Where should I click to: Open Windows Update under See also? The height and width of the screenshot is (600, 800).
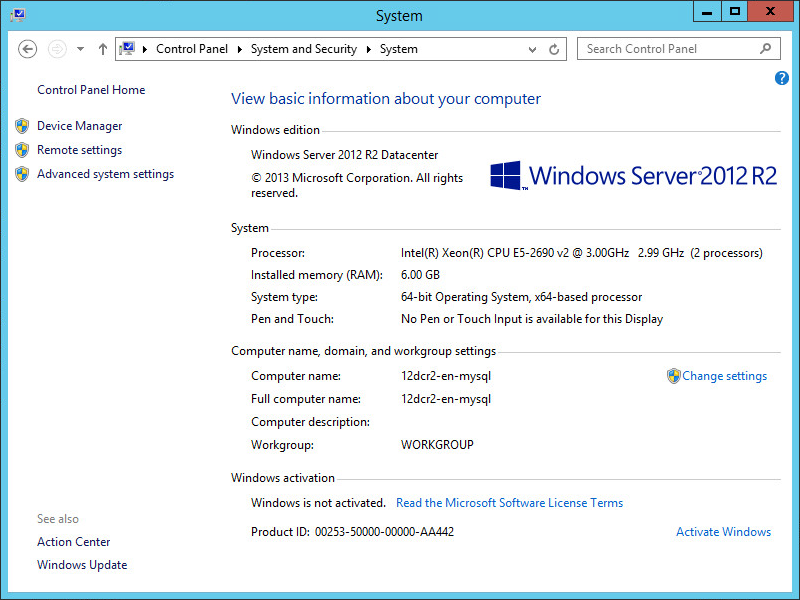click(x=82, y=565)
